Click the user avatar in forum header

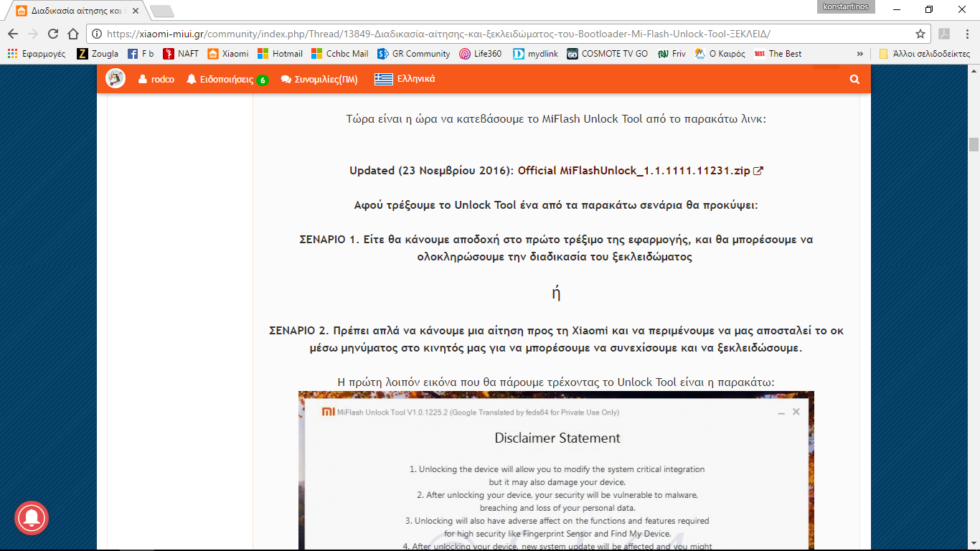[116, 79]
